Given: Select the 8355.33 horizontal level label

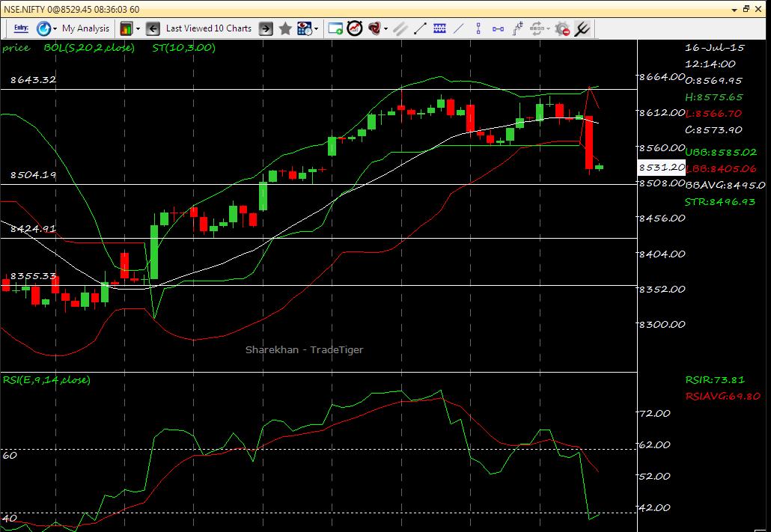Looking at the screenshot, I should pos(33,276).
